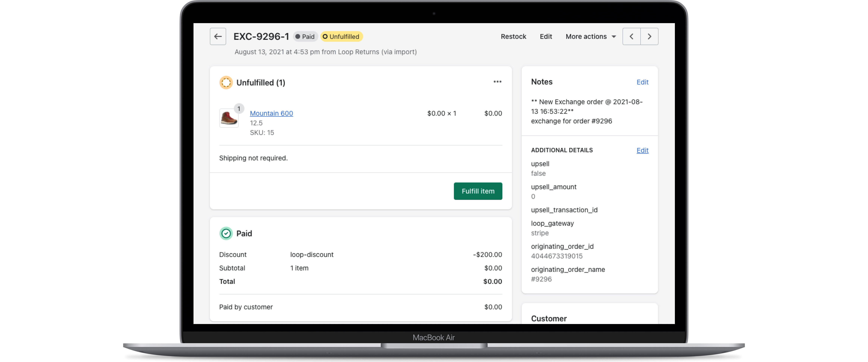Screen dimensions: 868x362
Task: Click the green Paid checkmark icon
Action: point(226,233)
